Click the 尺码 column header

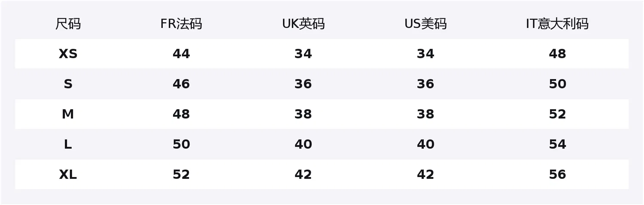point(68,24)
